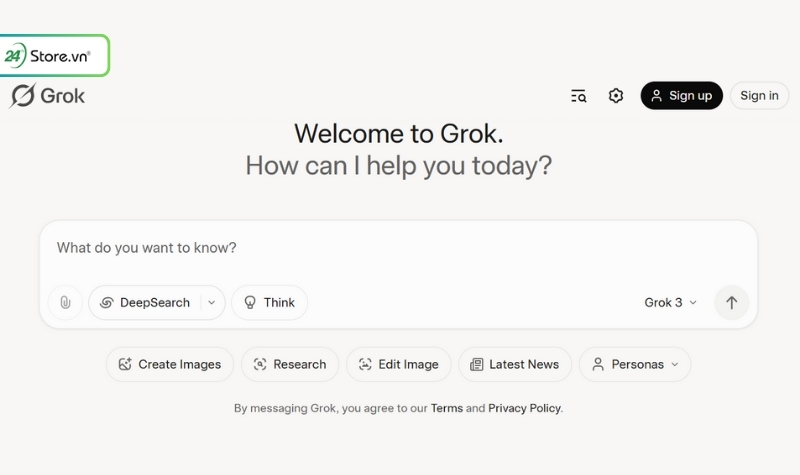Open the chat history search icon
The width and height of the screenshot is (800, 475).
point(579,95)
